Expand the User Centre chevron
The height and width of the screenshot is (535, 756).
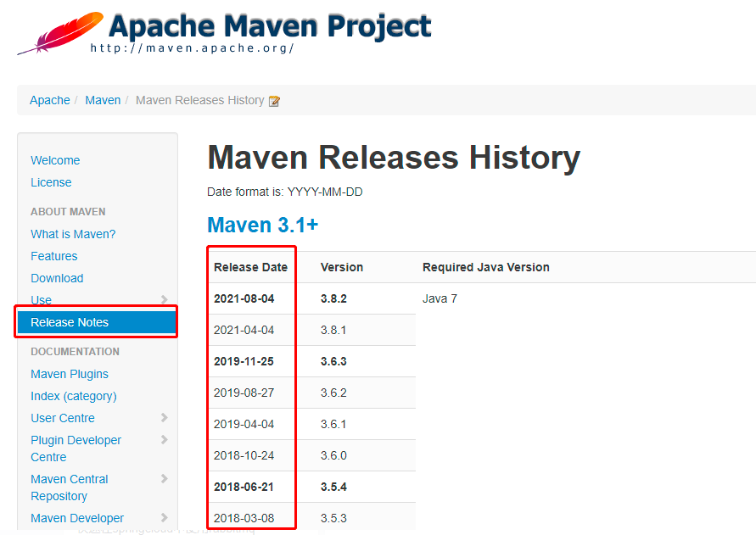(x=164, y=417)
